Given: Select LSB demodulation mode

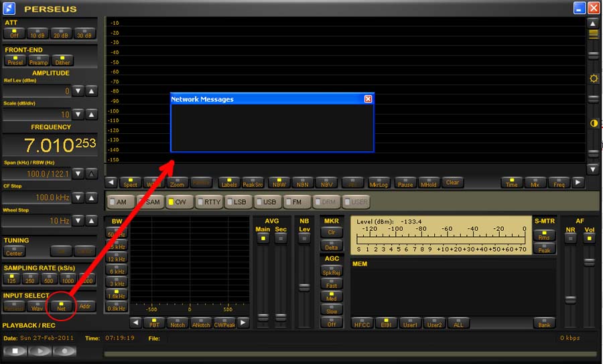Looking at the screenshot, I should (x=239, y=202).
